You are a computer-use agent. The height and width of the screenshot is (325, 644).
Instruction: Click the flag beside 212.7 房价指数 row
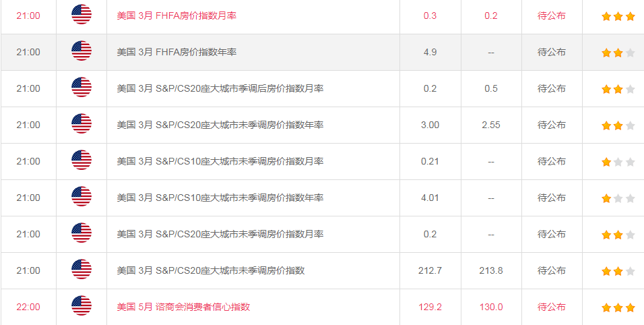(x=82, y=270)
